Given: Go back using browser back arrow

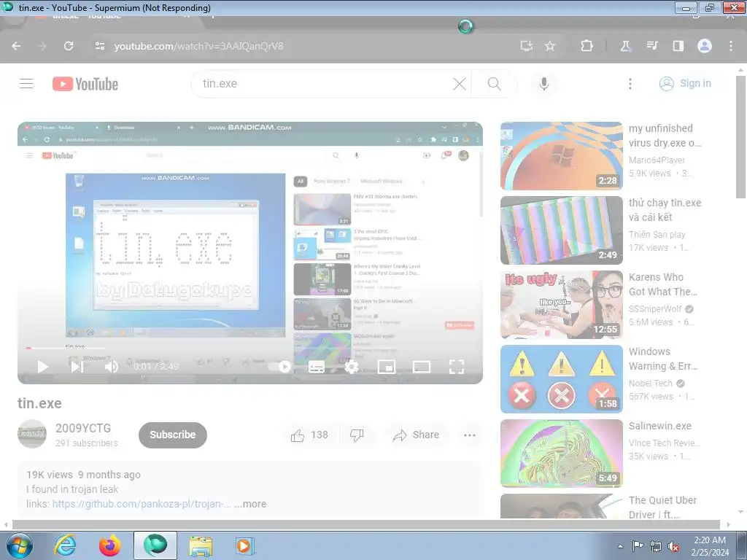Looking at the screenshot, I should click(x=16, y=46).
